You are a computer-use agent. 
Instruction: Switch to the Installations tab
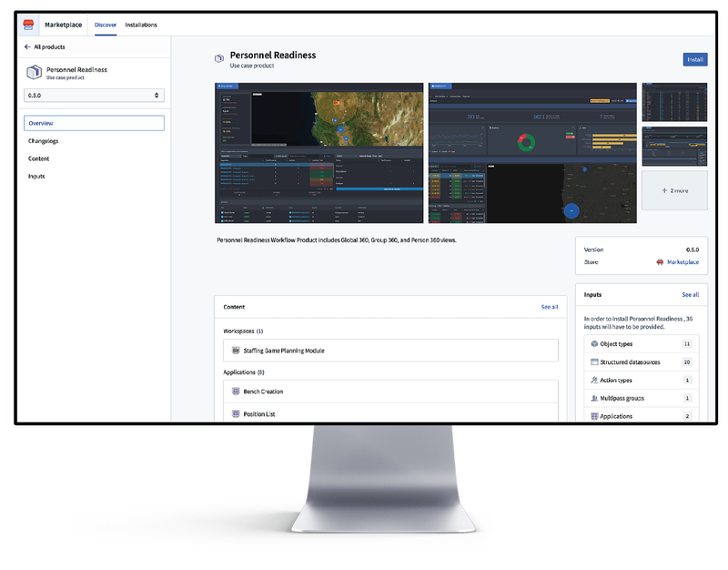point(141,25)
